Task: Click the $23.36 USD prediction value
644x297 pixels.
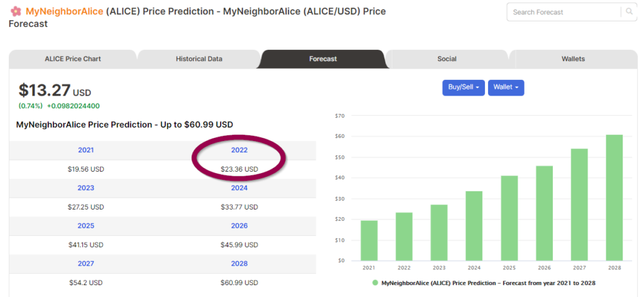Action: coord(240,169)
